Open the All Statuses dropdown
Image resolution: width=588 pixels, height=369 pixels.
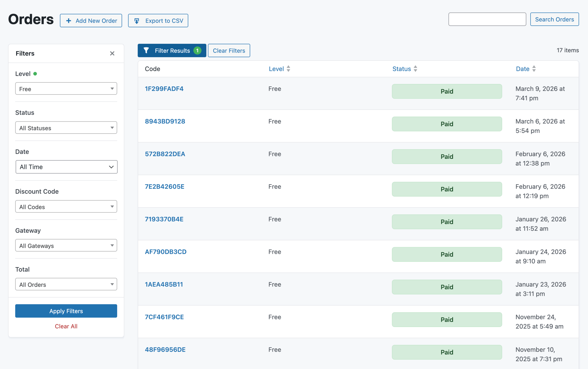pyautogui.click(x=66, y=128)
